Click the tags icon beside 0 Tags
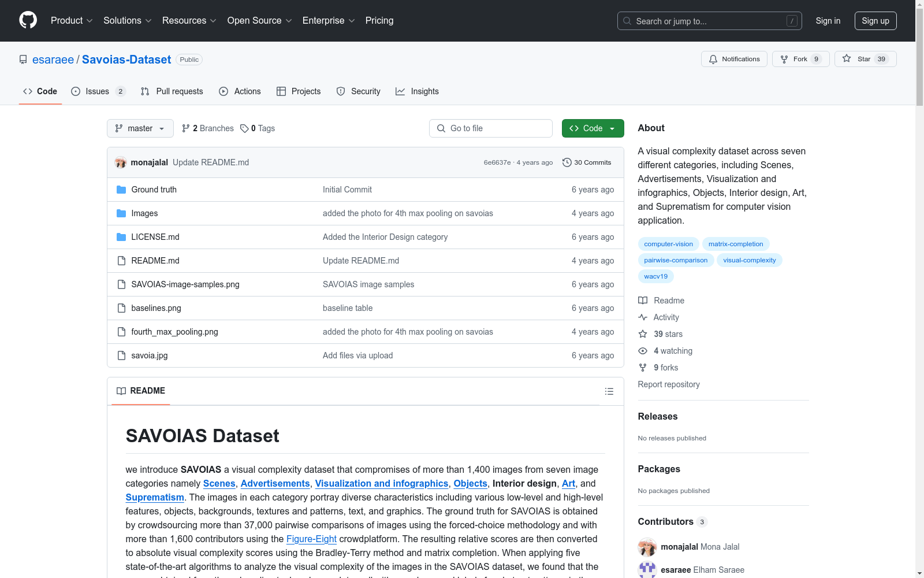Viewport: 924px width, 578px height. point(244,128)
